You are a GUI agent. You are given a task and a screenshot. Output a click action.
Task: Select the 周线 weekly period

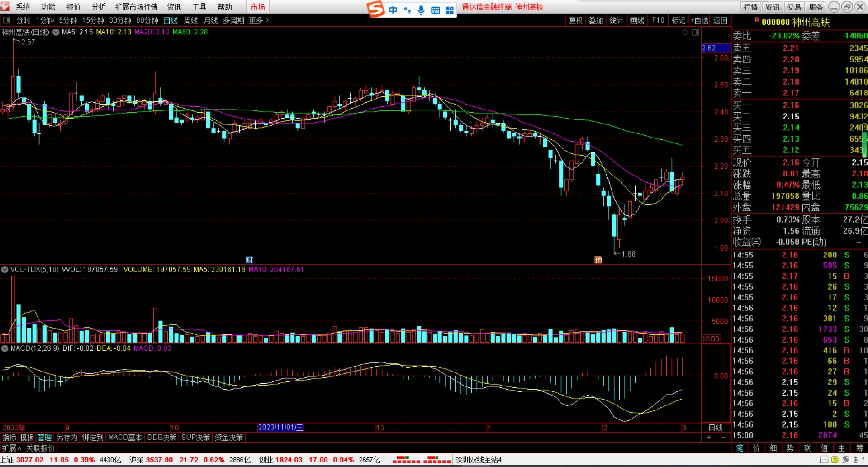pos(191,20)
